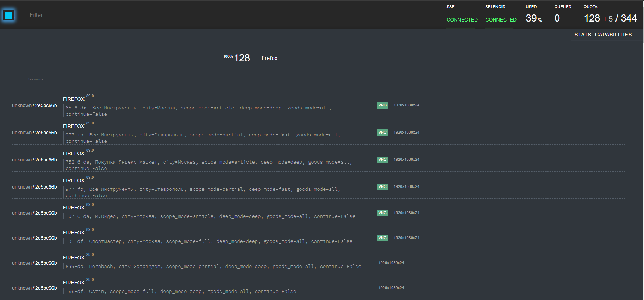Switch to the STATS tab

(x=583, y=35)
